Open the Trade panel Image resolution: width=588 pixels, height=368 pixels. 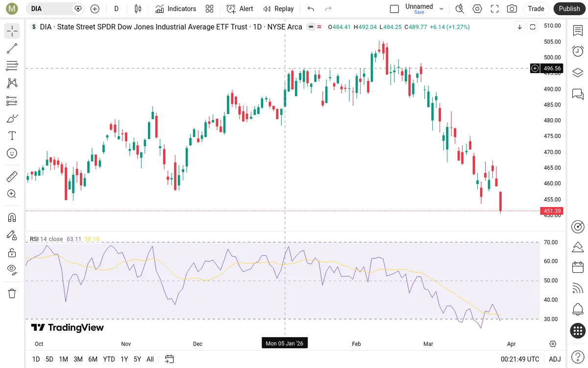(x=536, y=8)
